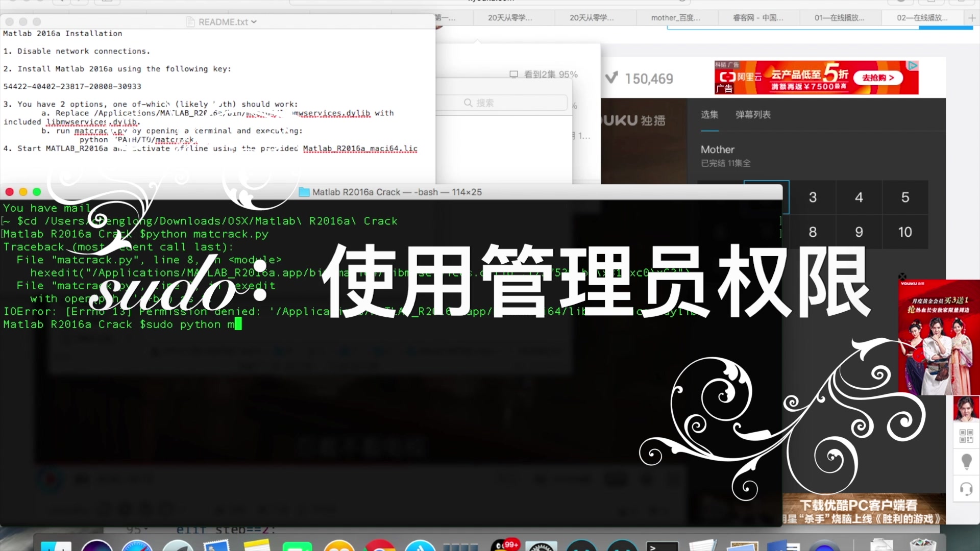
Task: Play episode 3 of Mother
Action: (x=813, y=197)
